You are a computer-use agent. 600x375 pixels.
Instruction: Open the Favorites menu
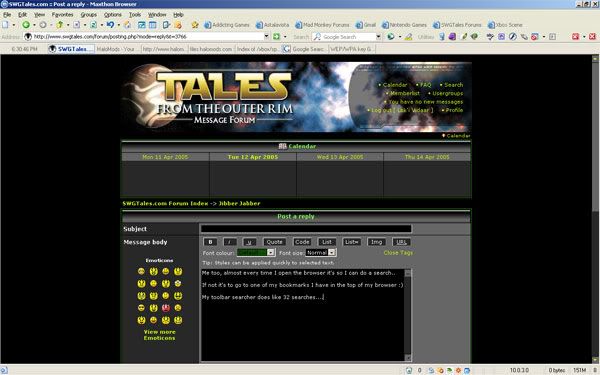tap(62, 15)
